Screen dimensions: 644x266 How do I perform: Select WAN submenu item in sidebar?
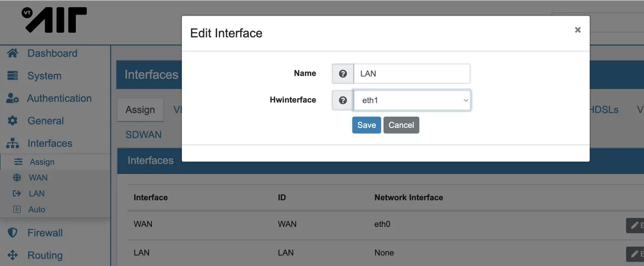coord(38,178)
